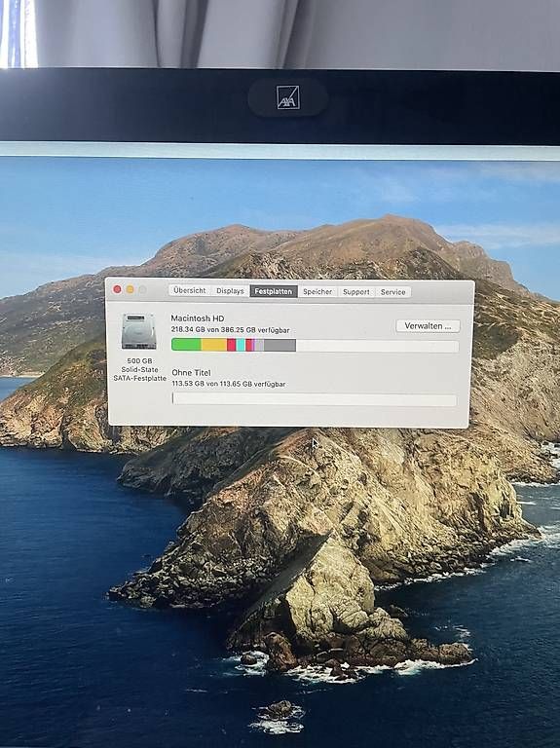This screenshot has width=560, height=748.
Task: Minimize window with yellow button
Action: (x=130, y=289)
